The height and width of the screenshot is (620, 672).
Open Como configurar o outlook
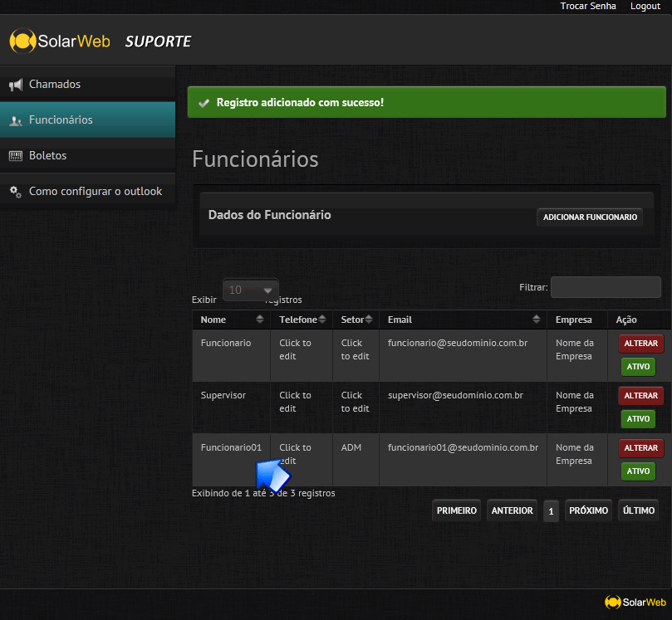coord(87,191)
